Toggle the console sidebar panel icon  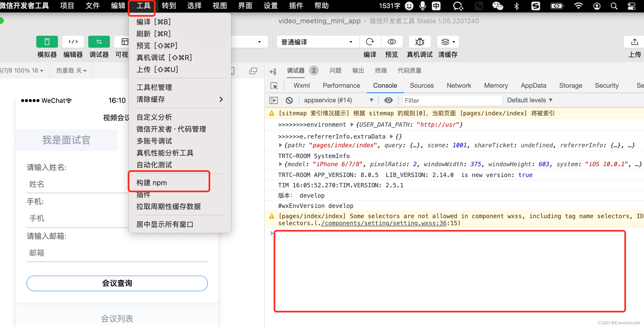(x=274, y=100)
